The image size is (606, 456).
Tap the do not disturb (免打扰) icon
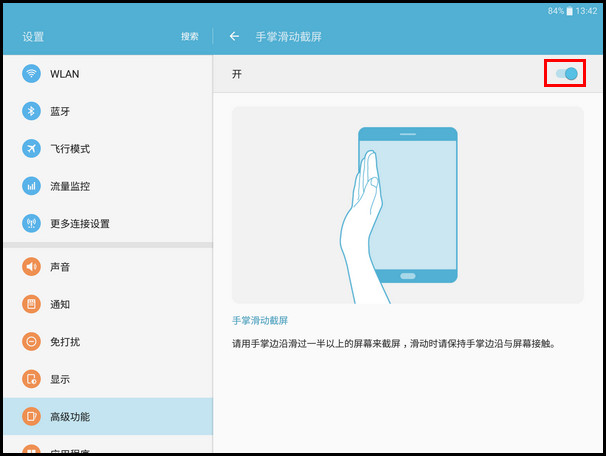click(31, 342)
